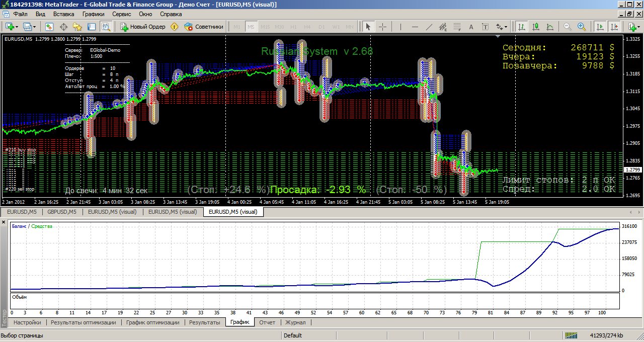Switch to line chart mode
The width and height of the screenshot is (644, 342).
click(x=550, y=27)
